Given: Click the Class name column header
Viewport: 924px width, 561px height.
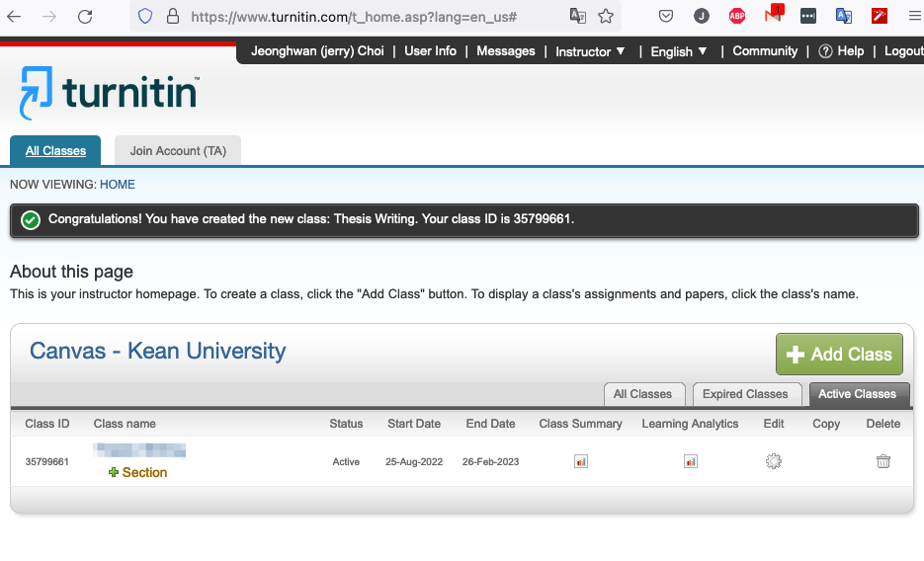Looking at the screenshot, I should coord(125,424).
